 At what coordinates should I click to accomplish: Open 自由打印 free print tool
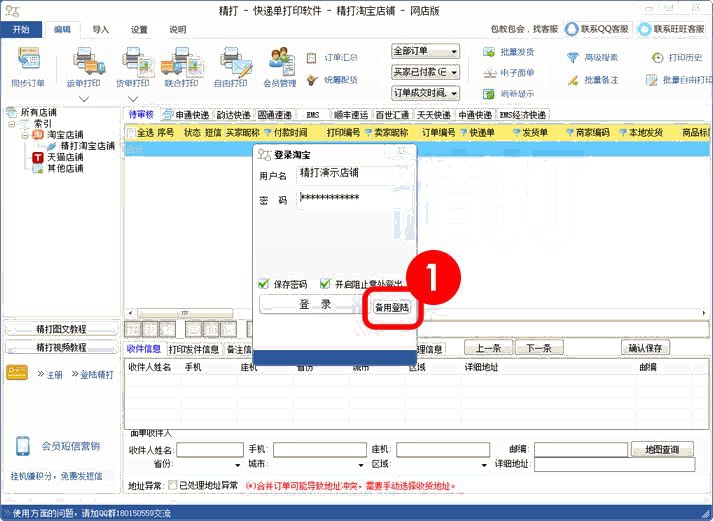coord(236,61)
